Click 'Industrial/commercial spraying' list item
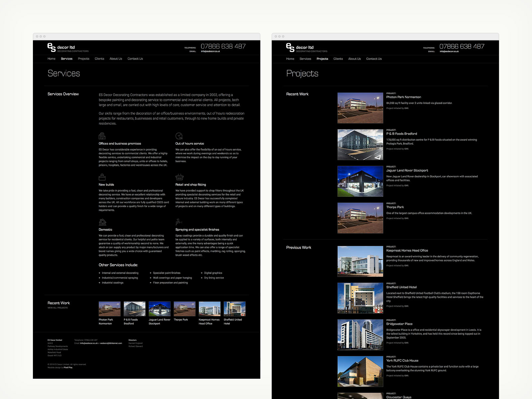Viewport: 532px width, 399px height. coord(120,278)
